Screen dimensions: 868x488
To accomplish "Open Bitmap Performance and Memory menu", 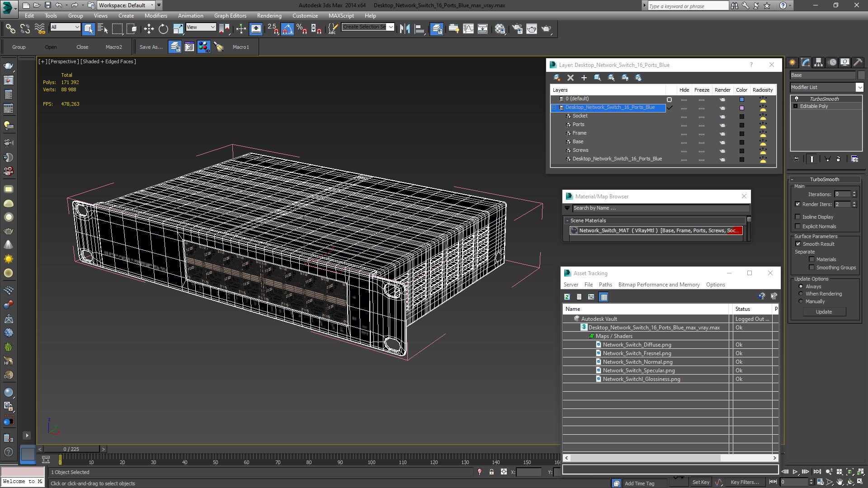I will 659,285.
